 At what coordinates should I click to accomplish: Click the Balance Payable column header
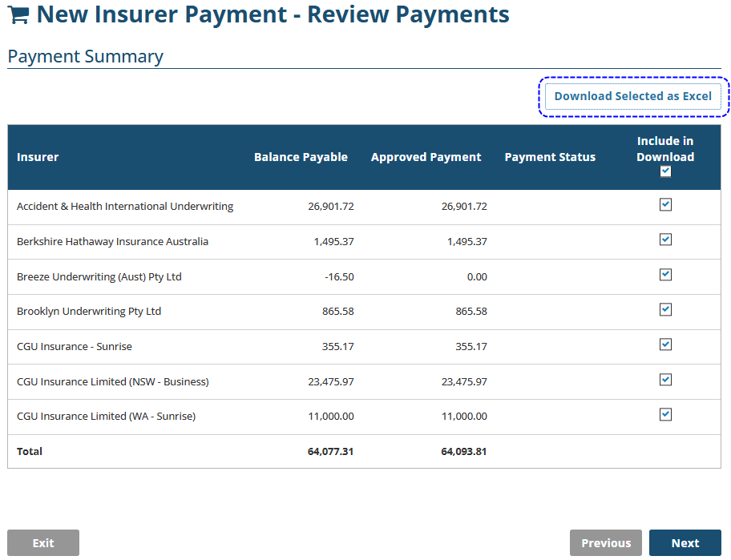(x=301, y=157)
